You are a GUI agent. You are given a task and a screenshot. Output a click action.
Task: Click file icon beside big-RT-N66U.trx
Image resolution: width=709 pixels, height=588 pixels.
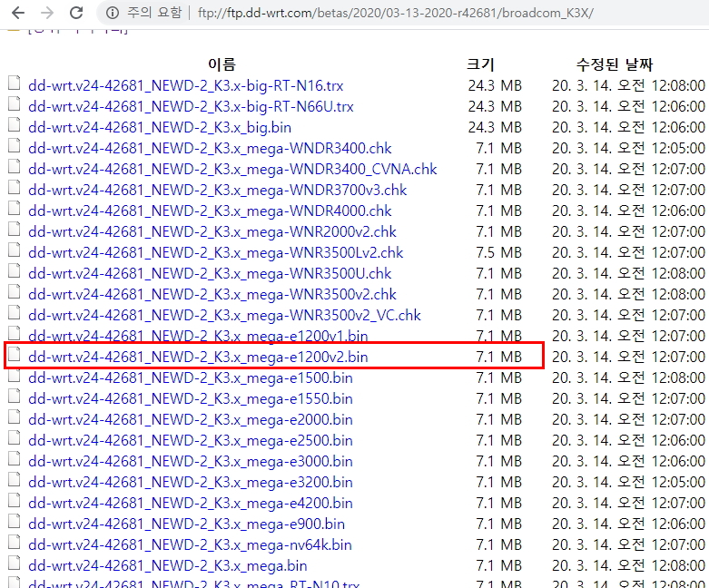[x=14, y=104]
